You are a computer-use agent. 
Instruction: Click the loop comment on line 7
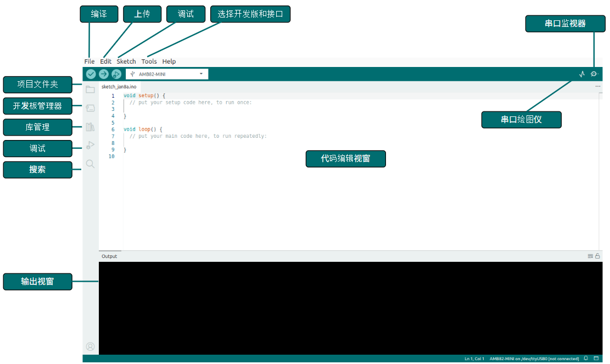(198, 136)
